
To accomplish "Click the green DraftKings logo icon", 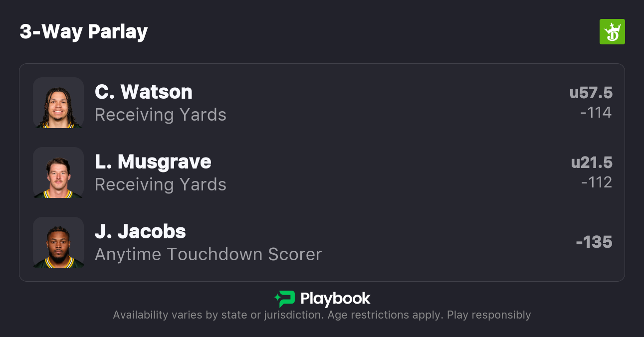I will tap(612, 32).
